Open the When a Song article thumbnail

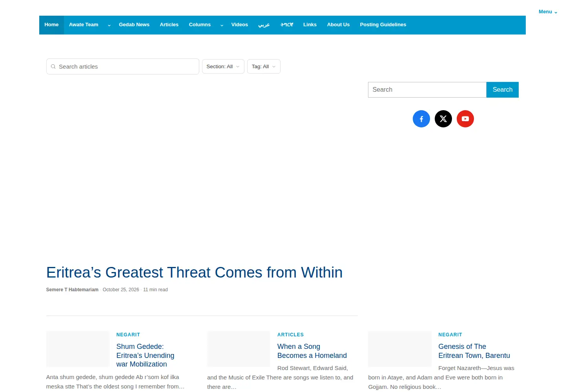point(239,349)
